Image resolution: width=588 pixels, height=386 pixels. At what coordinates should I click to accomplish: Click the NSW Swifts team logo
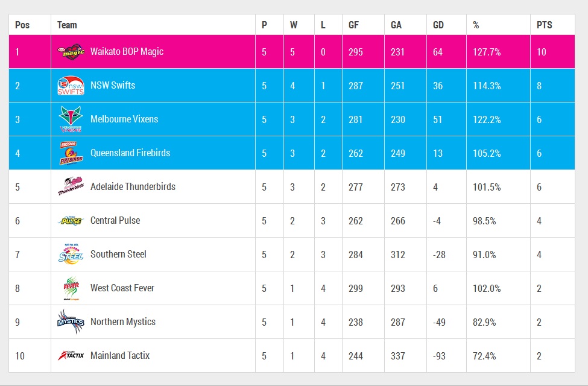[x=71, y=86]
